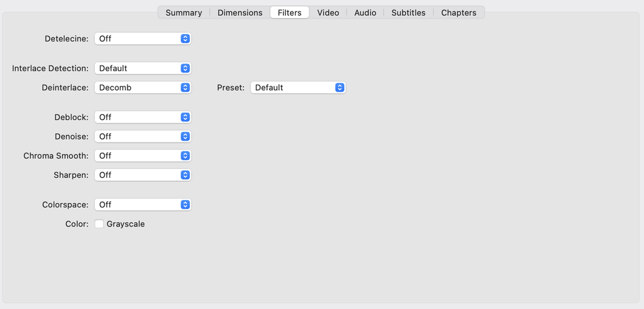Image resolution: width=644 pixels, height=309 pixels.
Task: Click the Colorspace dropdown arrow icon
Action: [185, 204]
